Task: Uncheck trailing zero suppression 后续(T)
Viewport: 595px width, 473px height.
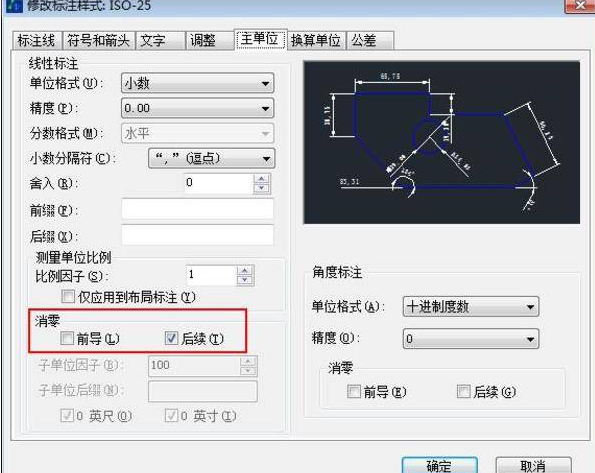Action: [x=171, y=338]
